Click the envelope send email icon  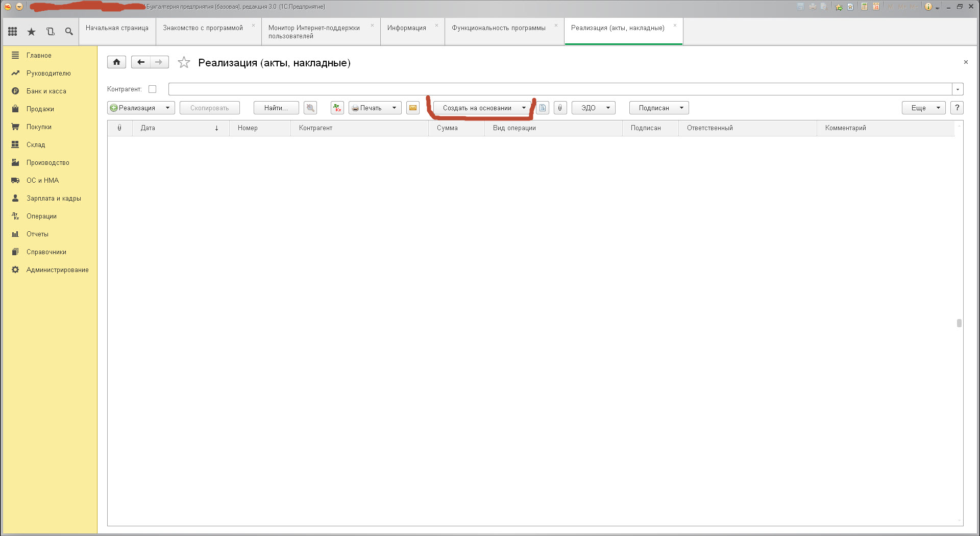[412, 108]
